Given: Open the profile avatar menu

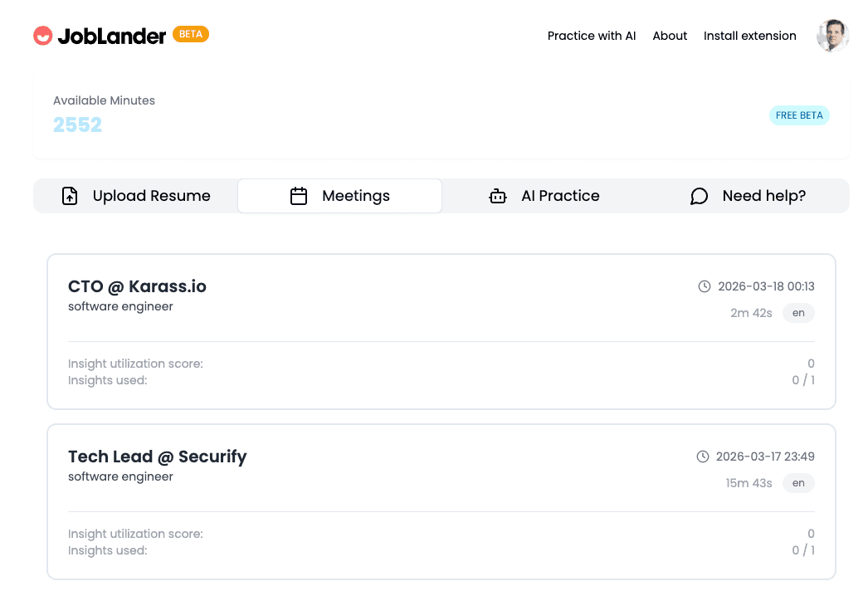Looking at the screenshot, I should point(832,36).
